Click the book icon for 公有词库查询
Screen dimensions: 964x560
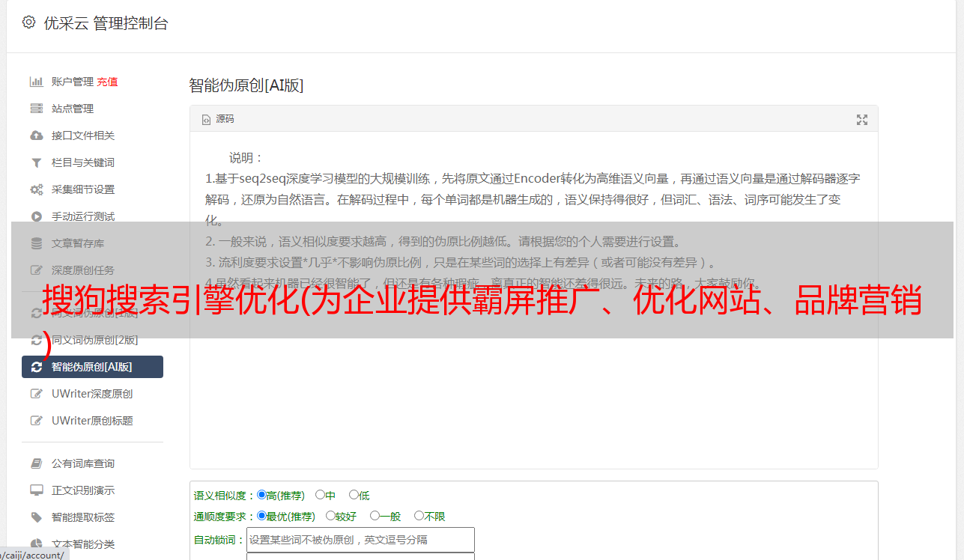tap(36, 463)
